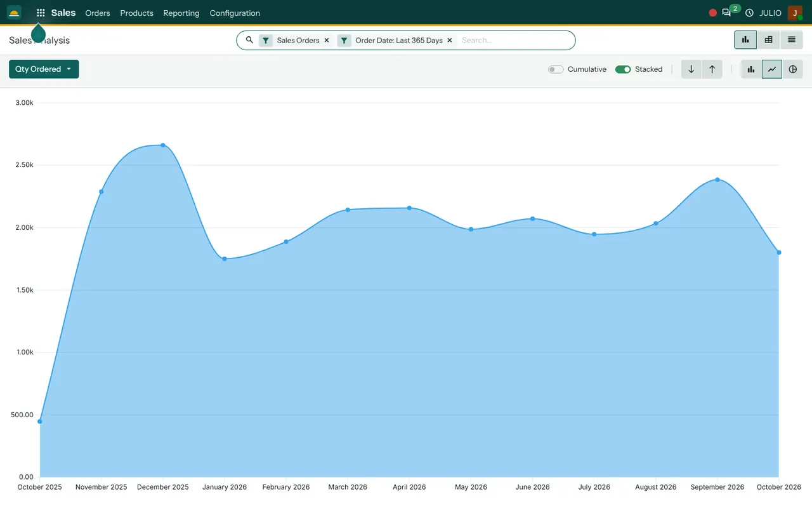
Task: Switch to graph view
Action: point(745,40)
